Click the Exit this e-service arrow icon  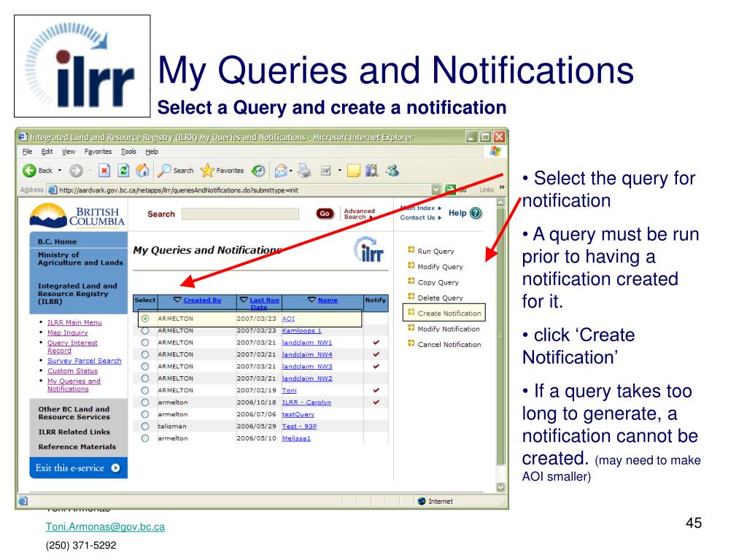pyautogui.click(x=115, y=467)
